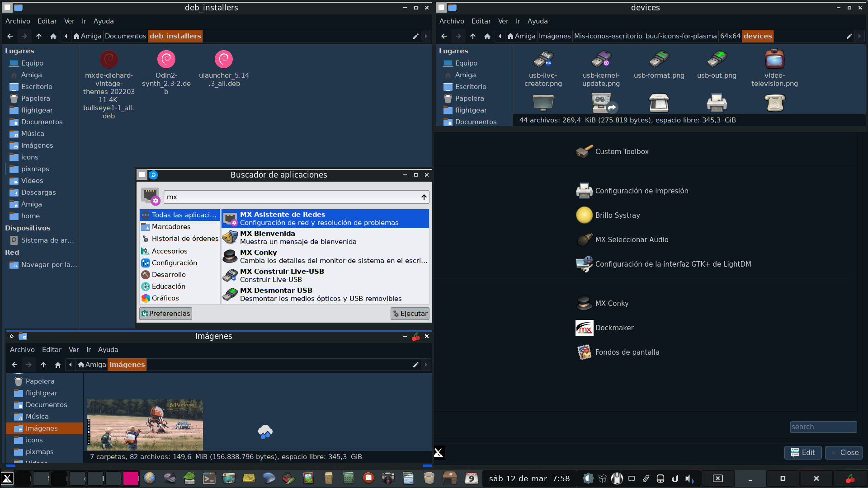Launch Dockmaker
Viewport: 868px width, 488px height.
pos(604,328)
